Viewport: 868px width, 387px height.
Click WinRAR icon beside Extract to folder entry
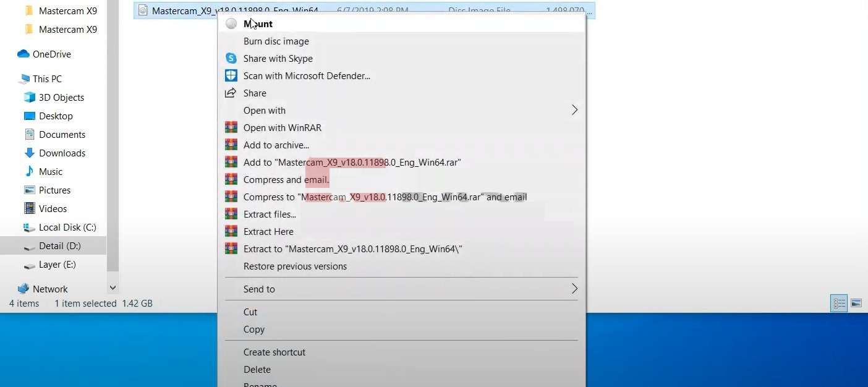pyautogui.click(x=231, y=249)
